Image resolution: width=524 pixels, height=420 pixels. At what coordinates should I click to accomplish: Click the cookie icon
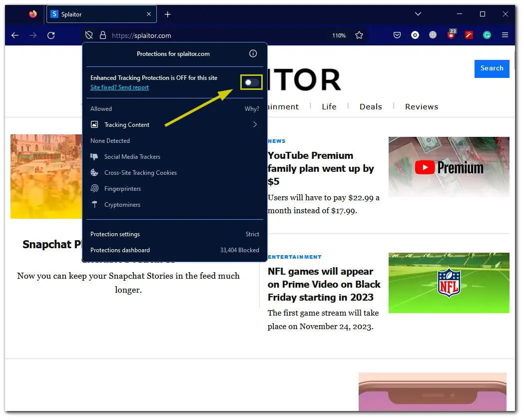point(94,173)
